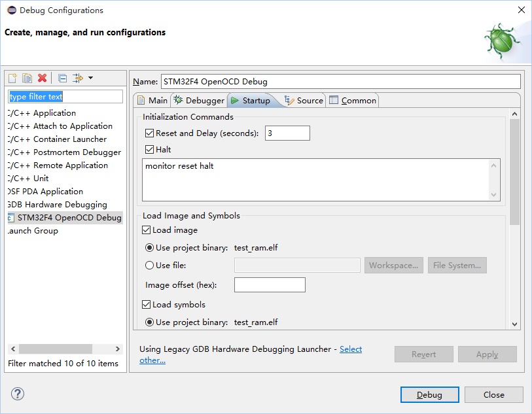Collapse all configurations in the tree
Viewport: 532px width, 414px height.
(x=62, y=78)
